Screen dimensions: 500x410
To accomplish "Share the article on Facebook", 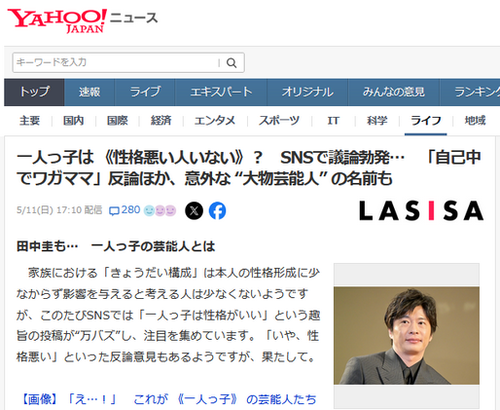I will click(x=217, y=211).
